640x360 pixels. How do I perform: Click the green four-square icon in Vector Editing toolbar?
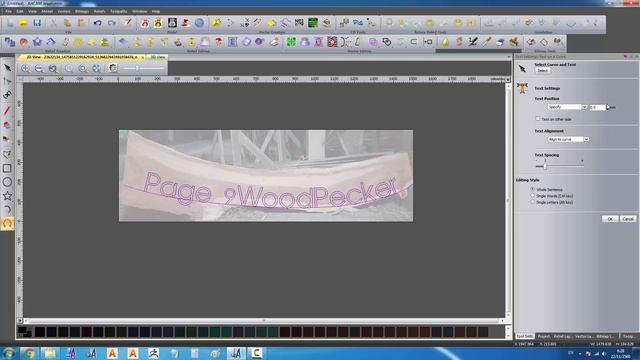291,42
